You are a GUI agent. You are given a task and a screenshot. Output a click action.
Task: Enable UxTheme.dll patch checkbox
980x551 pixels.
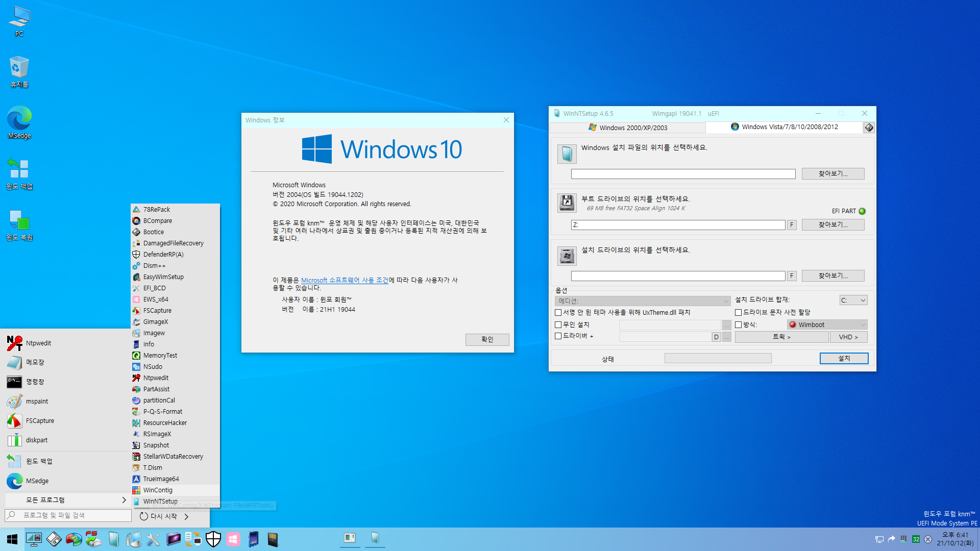pos(558,313)
